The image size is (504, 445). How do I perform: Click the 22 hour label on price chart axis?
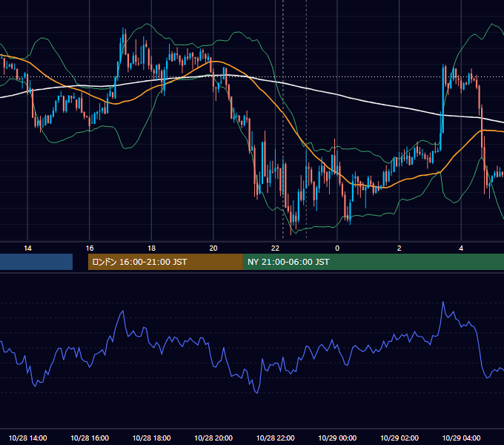275,248
